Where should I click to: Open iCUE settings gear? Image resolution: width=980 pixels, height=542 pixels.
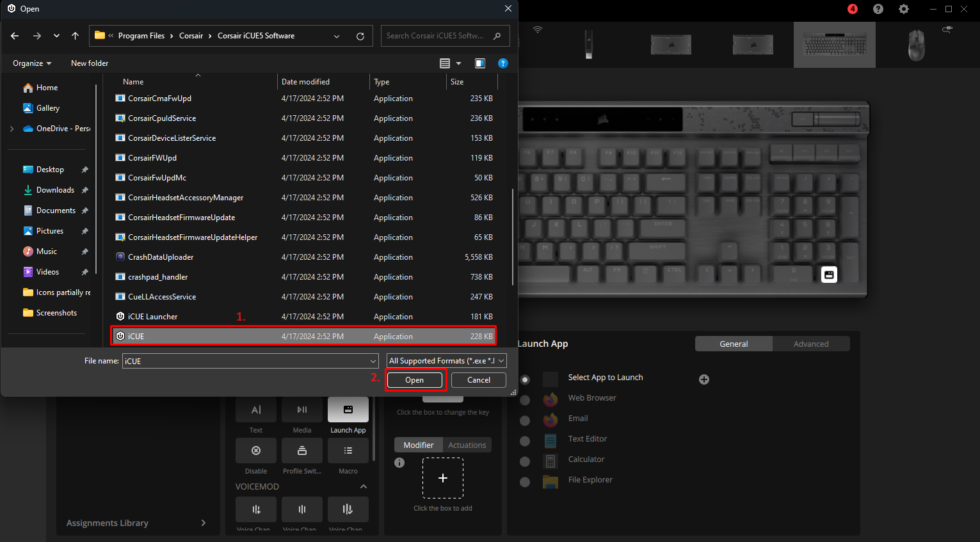904,9
